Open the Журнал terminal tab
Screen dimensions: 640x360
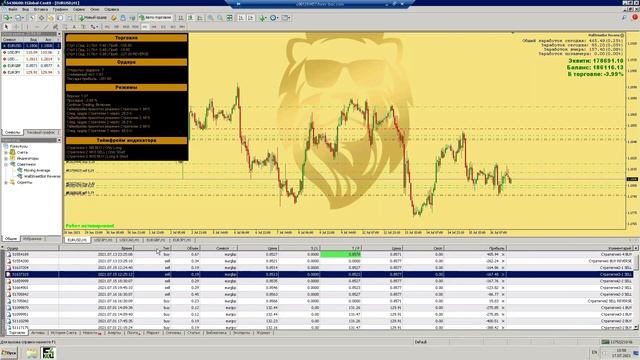(263, 333)
